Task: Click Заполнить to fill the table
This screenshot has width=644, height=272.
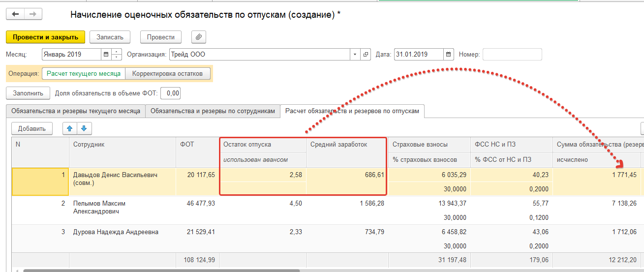Action: click(28, 93)
